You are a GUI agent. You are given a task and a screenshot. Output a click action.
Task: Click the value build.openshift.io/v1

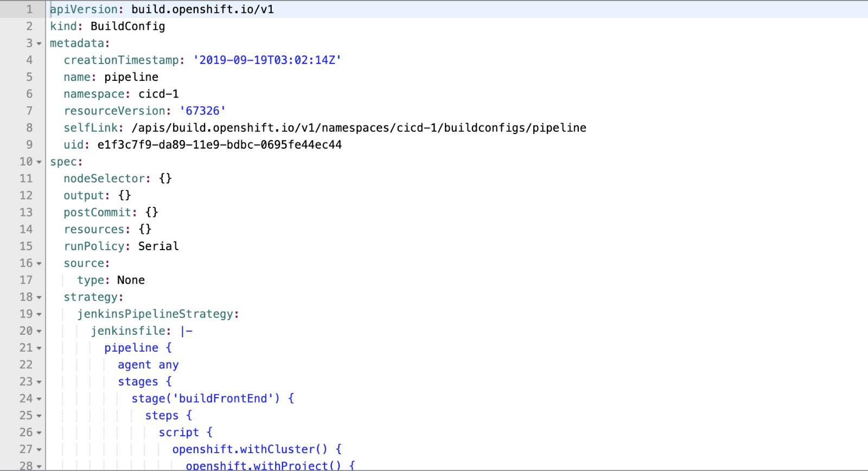tap(202, 9)
